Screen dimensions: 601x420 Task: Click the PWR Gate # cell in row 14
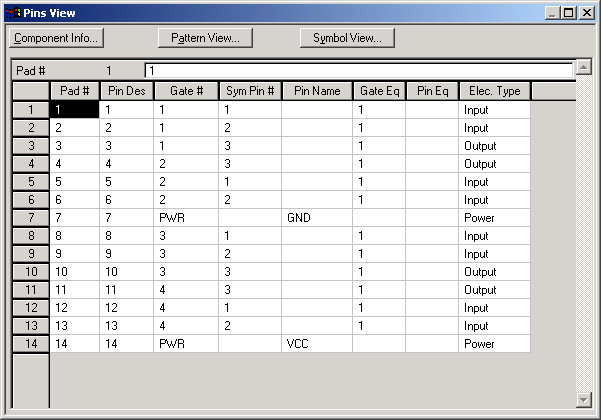coord(186,344)
